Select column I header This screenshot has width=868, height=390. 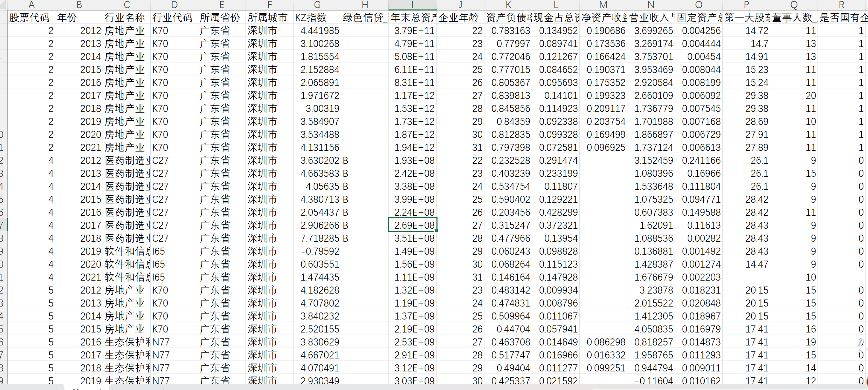[412, 5]
